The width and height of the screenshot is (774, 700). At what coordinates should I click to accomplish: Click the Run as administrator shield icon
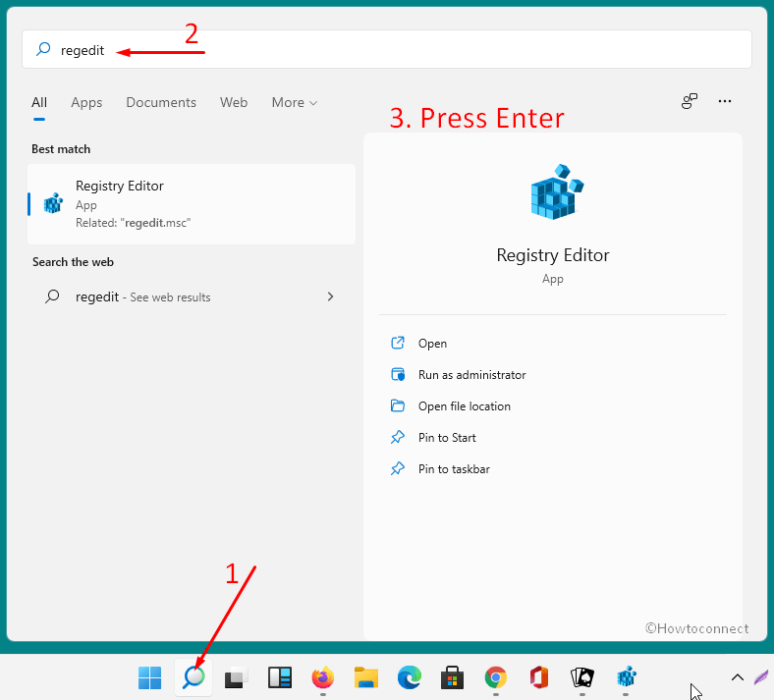398,374
